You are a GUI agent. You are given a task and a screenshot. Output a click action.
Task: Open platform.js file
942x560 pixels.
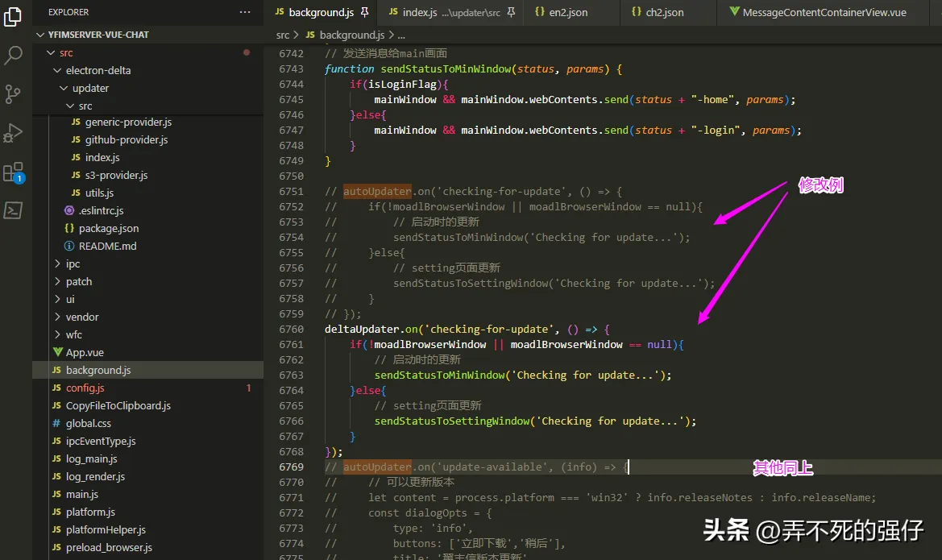click(x=147, y=512)
